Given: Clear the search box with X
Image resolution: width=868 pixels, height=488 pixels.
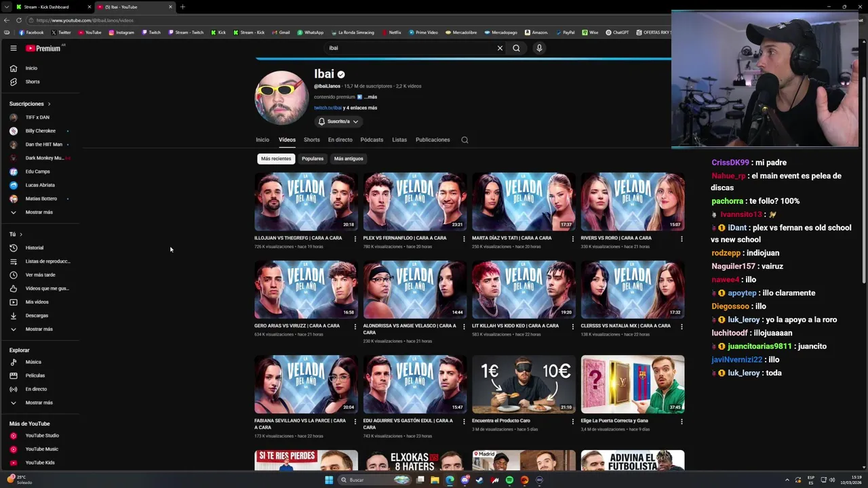Looking at the screenshot, I should coord(500,48).
